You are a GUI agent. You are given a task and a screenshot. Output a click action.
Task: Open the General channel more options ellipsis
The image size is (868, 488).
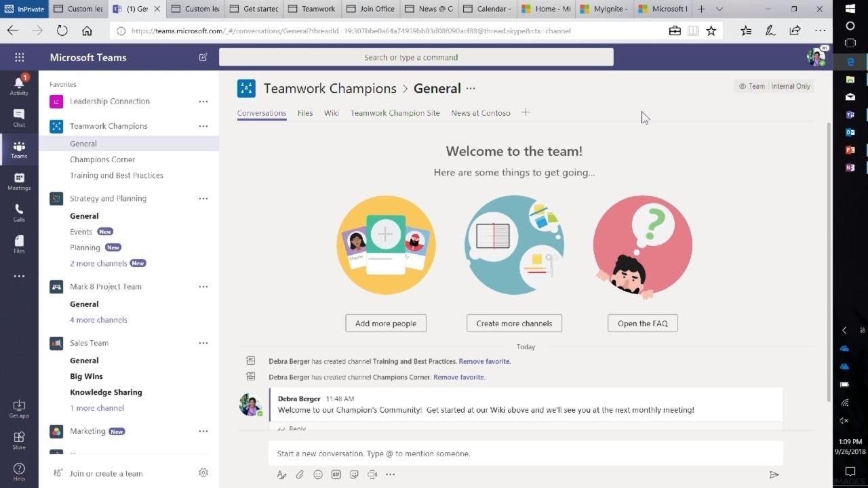[x=471, y=89]
